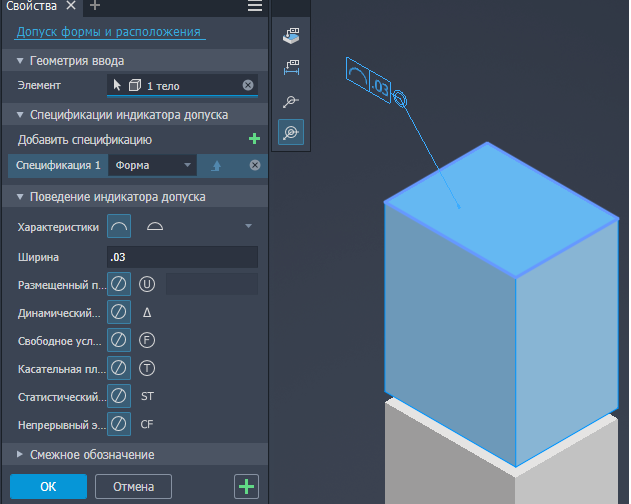Select the left face of the blue box
The height and width of the screenshot is (504, 631).
(x=450, y=334)
